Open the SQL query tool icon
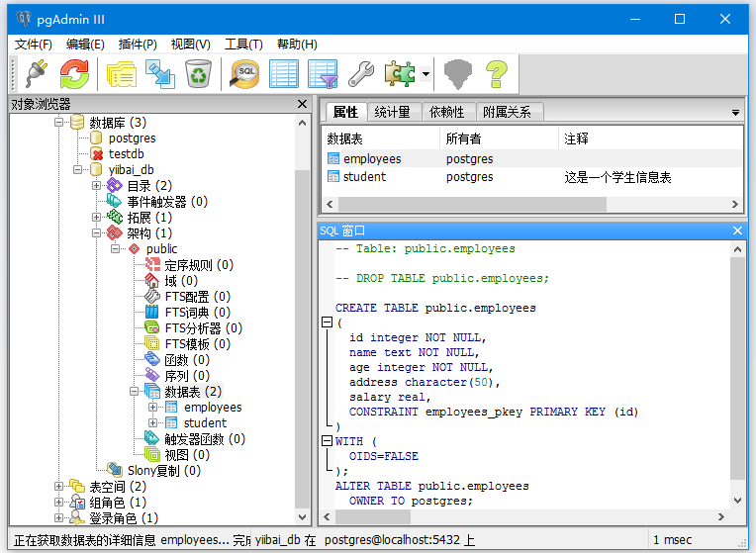The width and height of the screenshot is (756, 553). 245,74
